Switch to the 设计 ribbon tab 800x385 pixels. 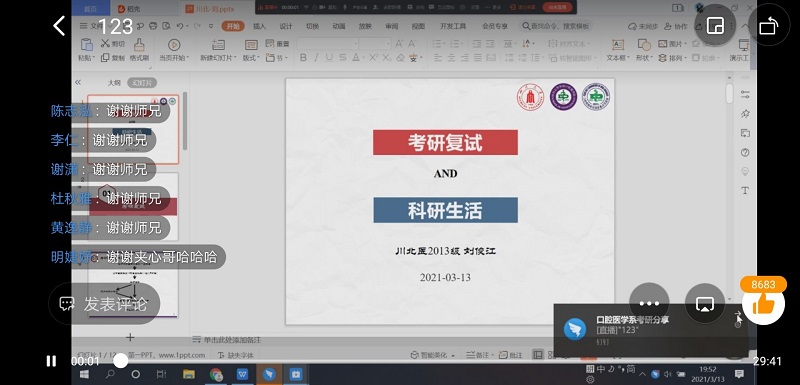[286, 26]
